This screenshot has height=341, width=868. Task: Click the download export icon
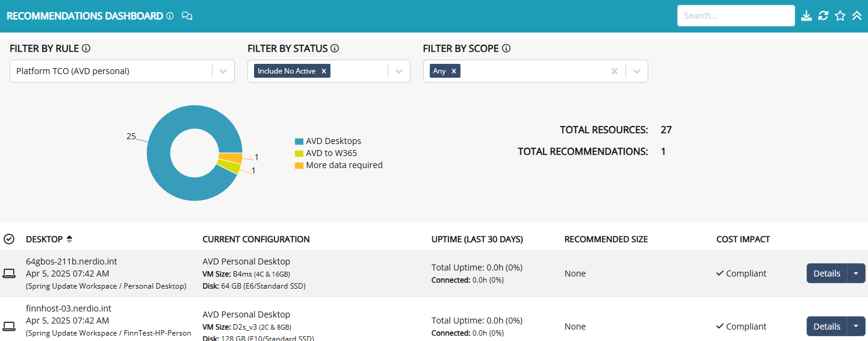coord(807,16)
